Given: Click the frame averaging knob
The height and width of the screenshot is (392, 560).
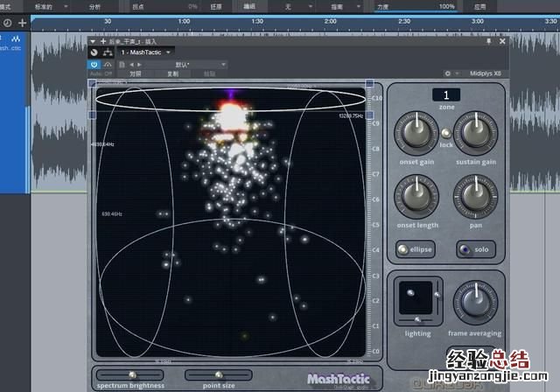Looking at the screenshot, I should click(x=475, y=303).
